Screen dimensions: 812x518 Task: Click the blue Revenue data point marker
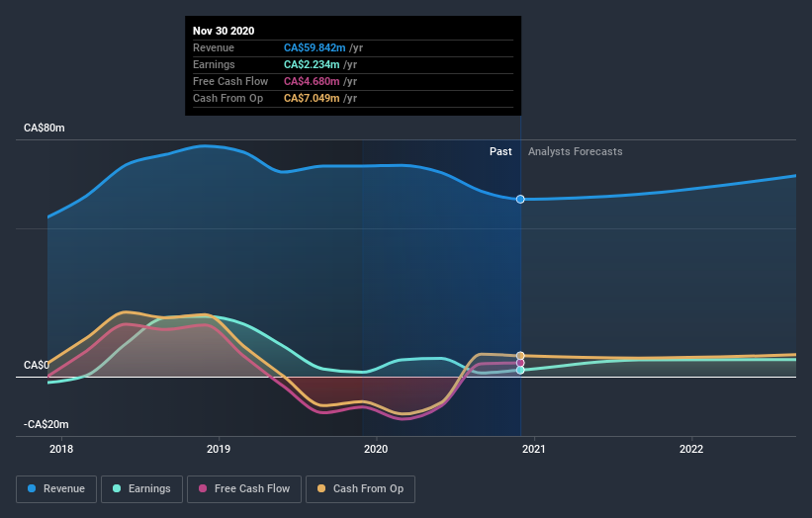coord(520,200)
